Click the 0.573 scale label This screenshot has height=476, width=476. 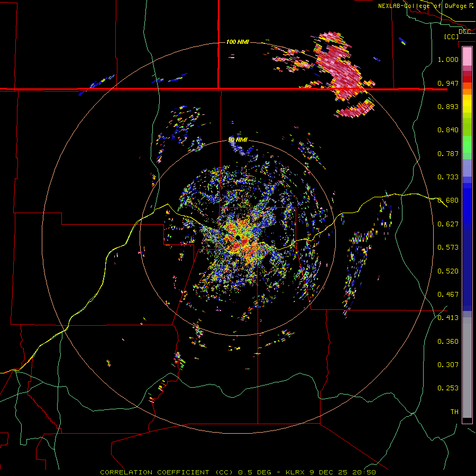(448, 248)
